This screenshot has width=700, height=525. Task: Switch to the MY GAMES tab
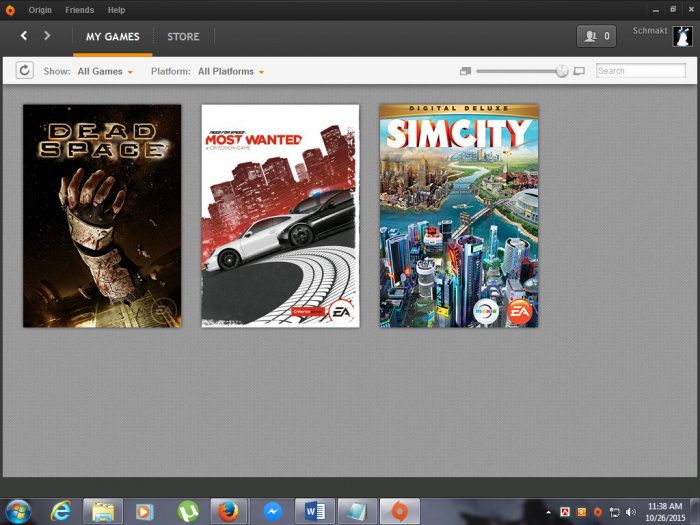click(x=112, y=37)
